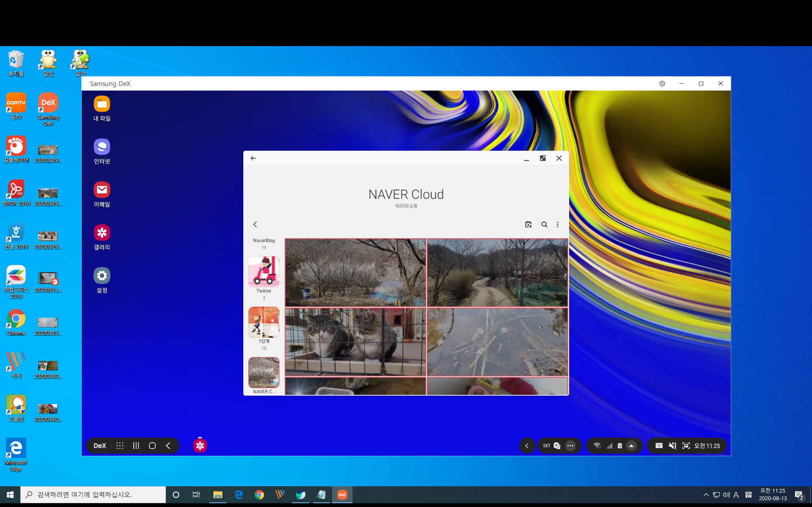Create new album icon in Gallery
This screenshot has height=507, width=812.
pyautogui.click(x=528, y=224)
